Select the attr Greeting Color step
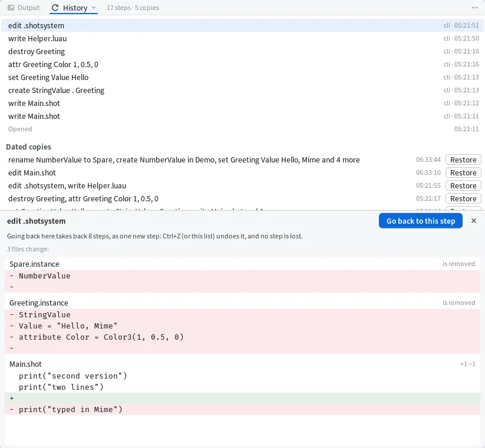485x448 pixels. coord(243,64)
